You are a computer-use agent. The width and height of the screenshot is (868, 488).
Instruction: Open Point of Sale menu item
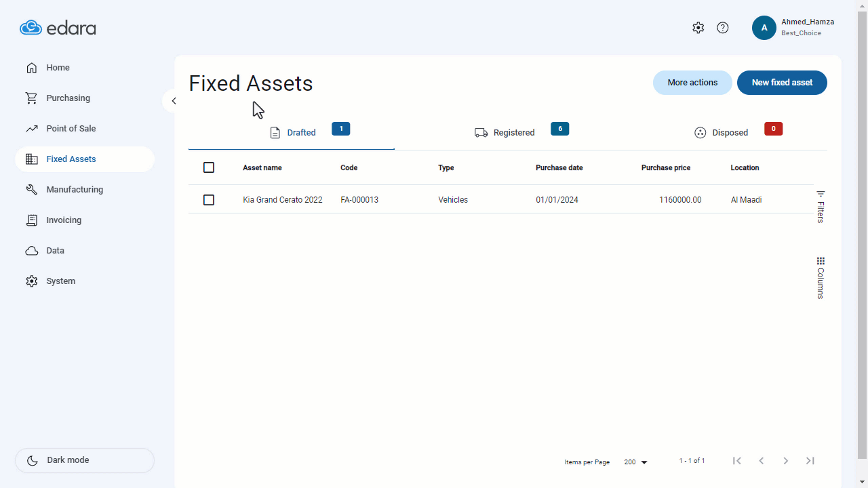point(85,129)
